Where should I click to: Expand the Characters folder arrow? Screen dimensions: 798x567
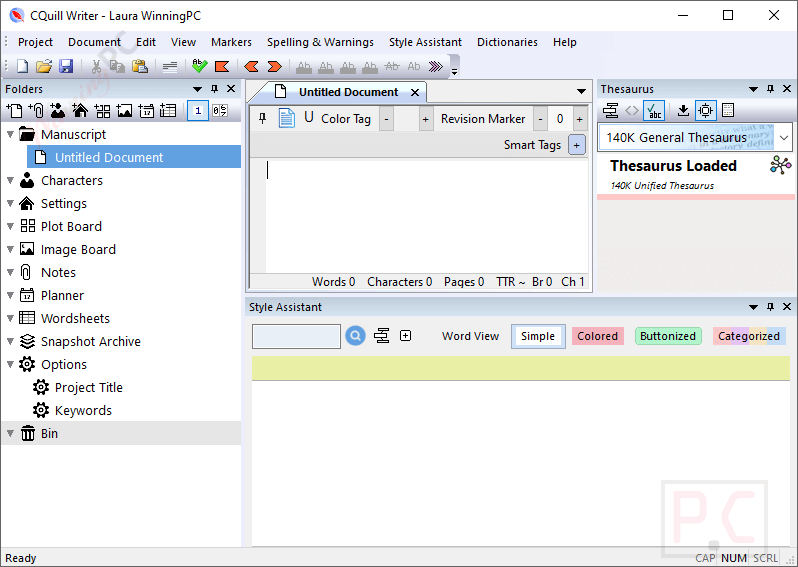(10, 180)
